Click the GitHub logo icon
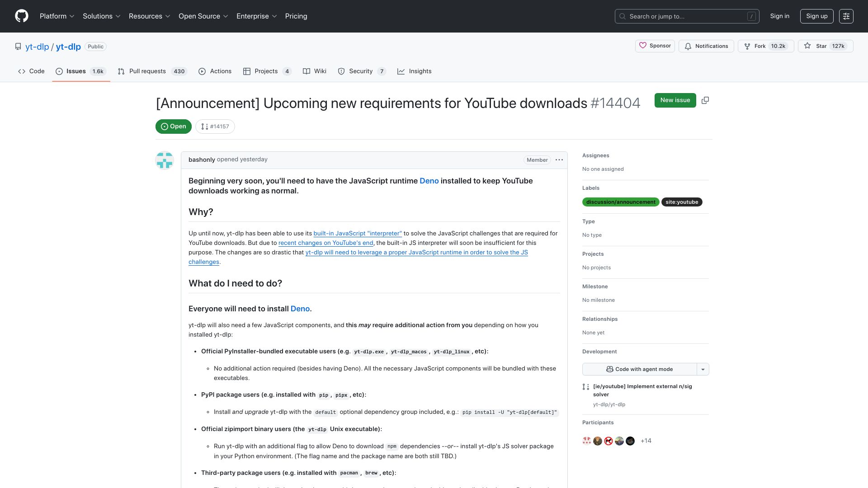868x488 pixels. click(22, 16)
